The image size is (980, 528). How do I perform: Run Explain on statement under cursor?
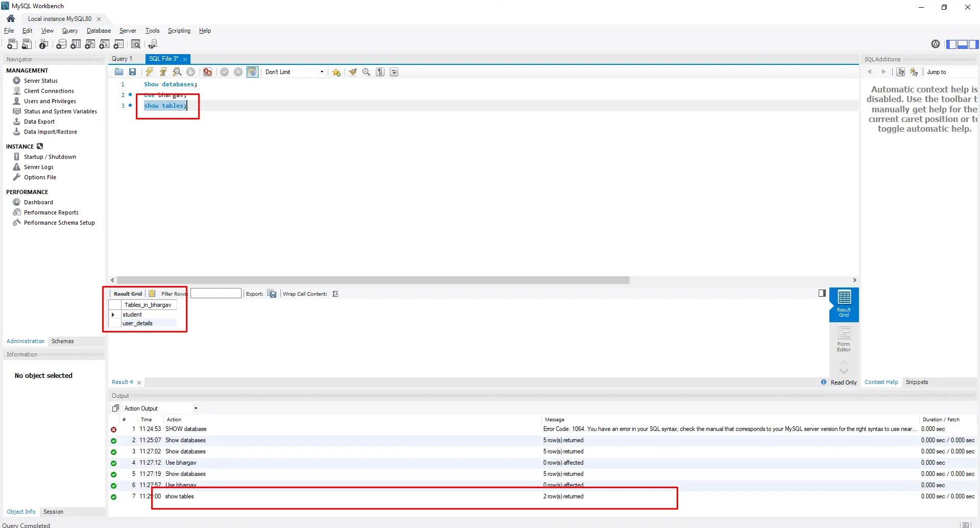[177, 72]
